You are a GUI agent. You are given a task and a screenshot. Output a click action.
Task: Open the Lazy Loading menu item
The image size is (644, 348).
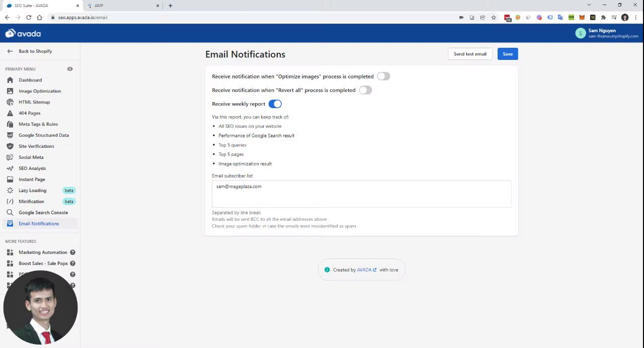click(32, 191)
